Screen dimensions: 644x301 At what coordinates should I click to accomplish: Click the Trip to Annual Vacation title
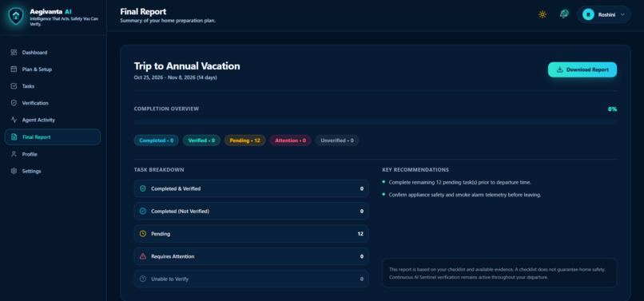(187, 66)
